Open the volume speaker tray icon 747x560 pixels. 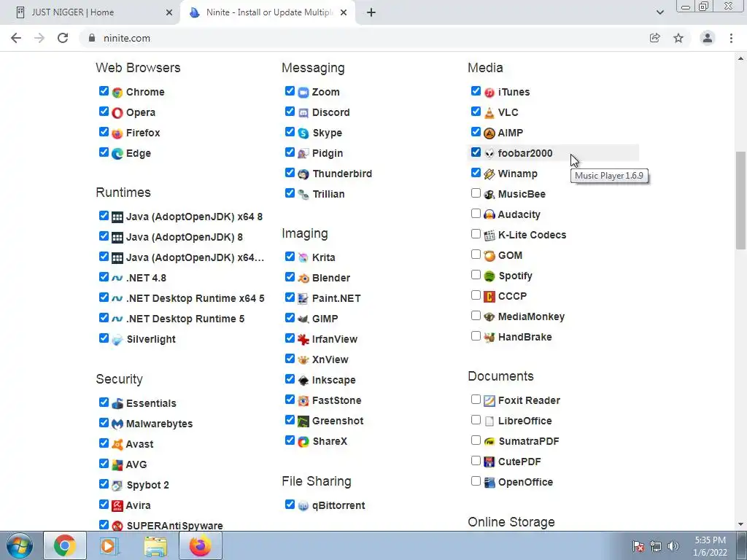point(673,546)
